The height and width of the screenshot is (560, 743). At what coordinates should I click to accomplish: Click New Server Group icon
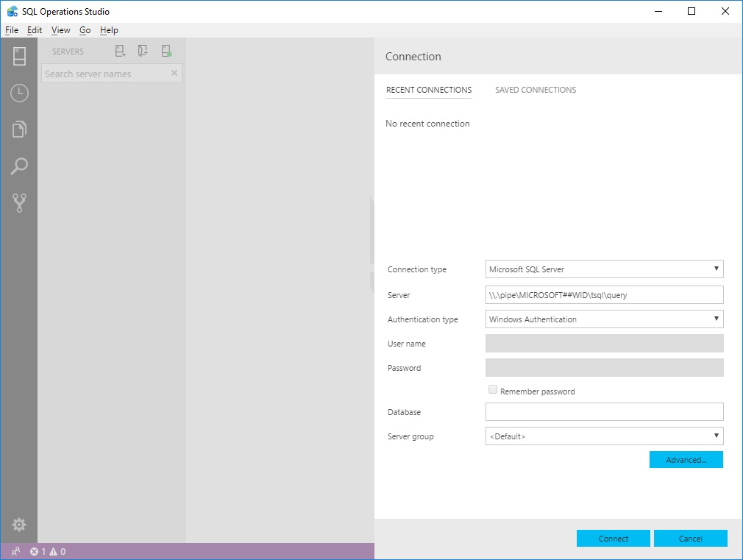143,51
